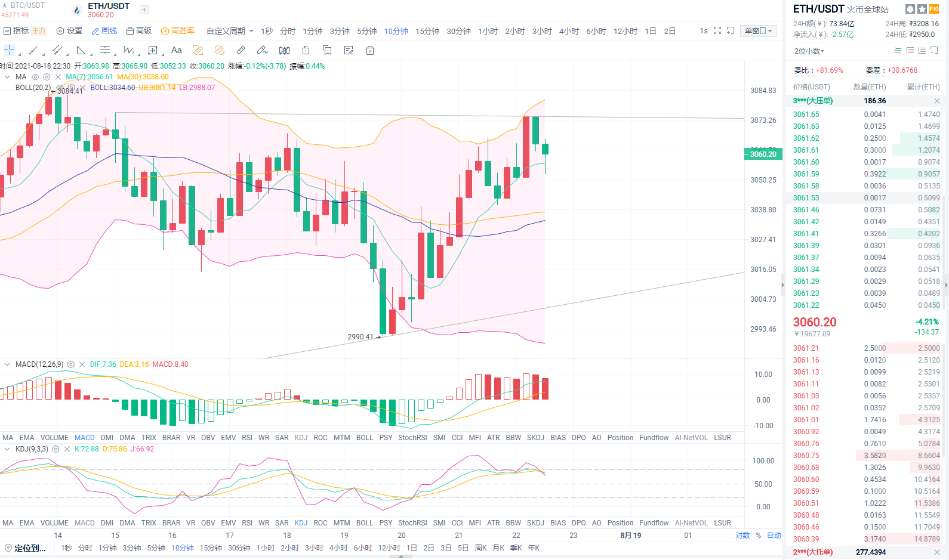Open 设置 chart settings

pyautogui.click(x=69, y=31)
